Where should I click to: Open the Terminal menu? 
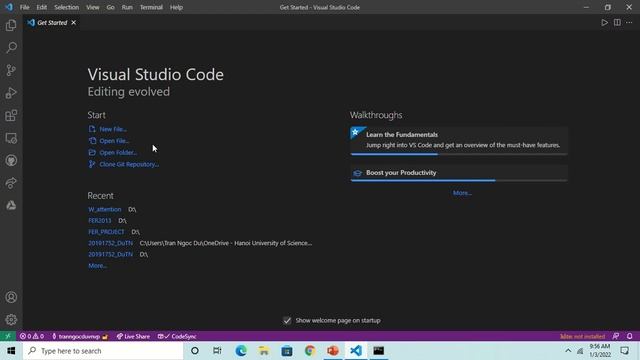[x=151, y=7]
